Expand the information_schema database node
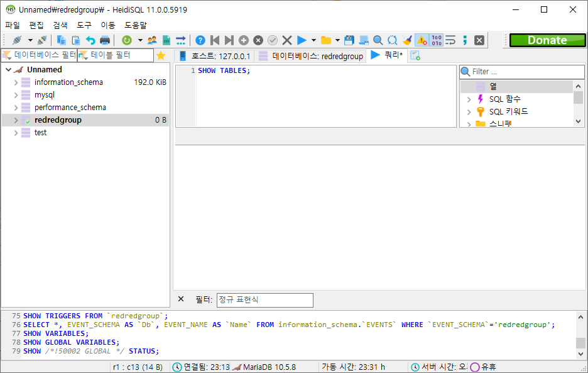Viewport: 588px width, 373px height. click(16, 82)
